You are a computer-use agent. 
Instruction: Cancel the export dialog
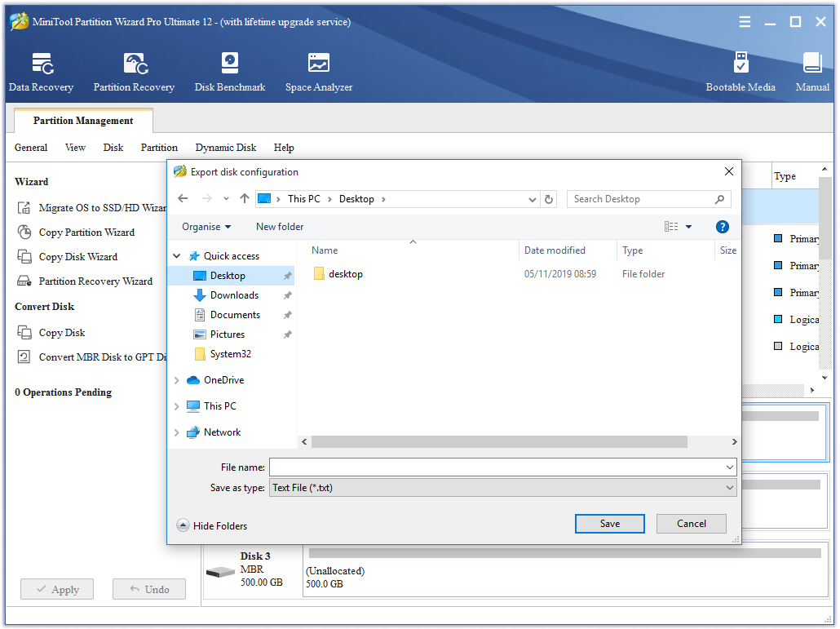point(691,523)
